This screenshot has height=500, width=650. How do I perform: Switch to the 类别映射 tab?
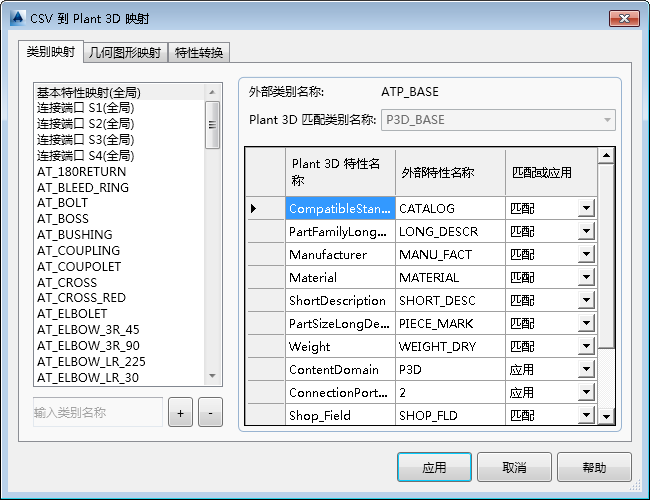(51, 52)
